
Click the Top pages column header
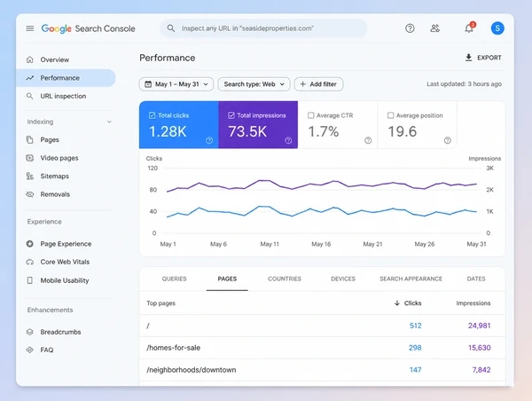point(160,303)
